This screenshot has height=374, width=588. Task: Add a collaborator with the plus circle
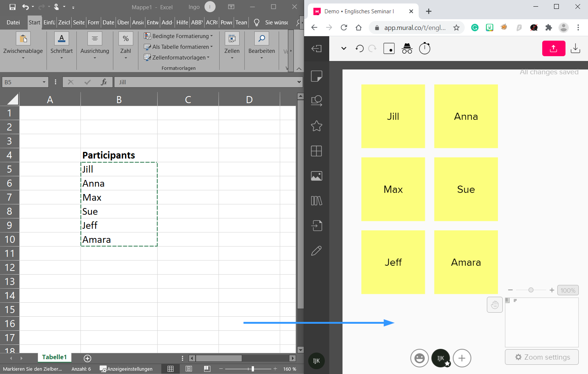click(x=462, y=358)
